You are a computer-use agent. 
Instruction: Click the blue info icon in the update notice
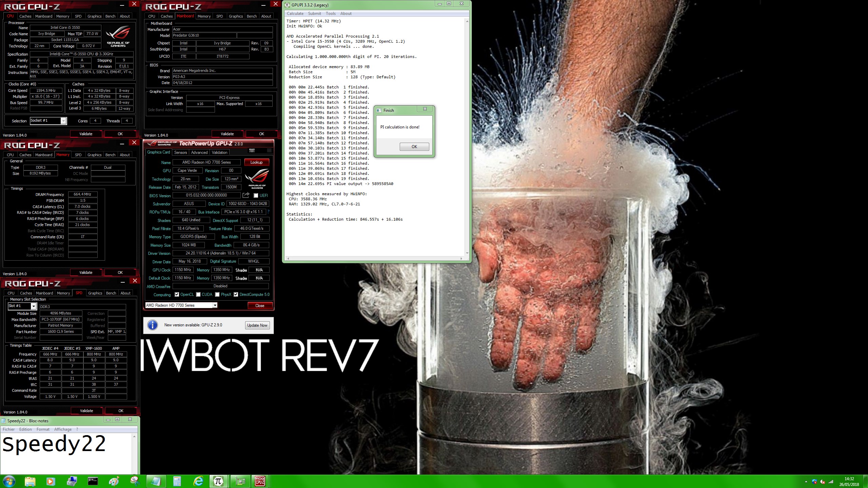click(153, 325)
